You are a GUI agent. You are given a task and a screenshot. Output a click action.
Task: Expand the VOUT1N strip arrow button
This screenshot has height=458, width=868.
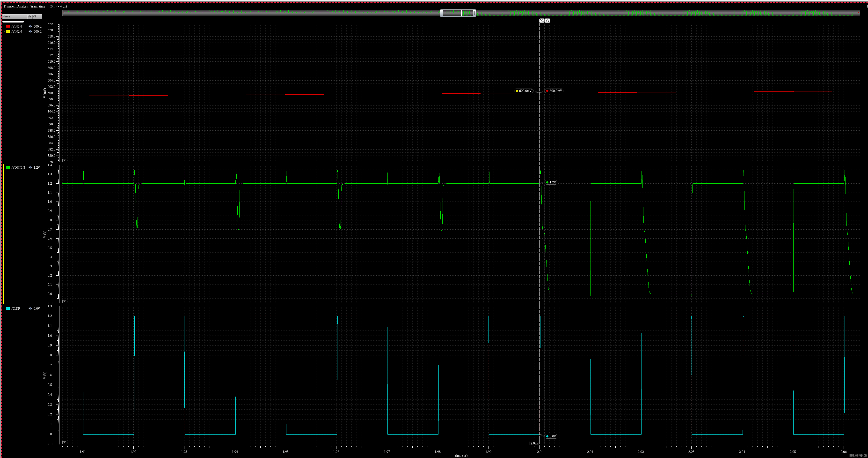pyautogui.click(x=64, y=301)
